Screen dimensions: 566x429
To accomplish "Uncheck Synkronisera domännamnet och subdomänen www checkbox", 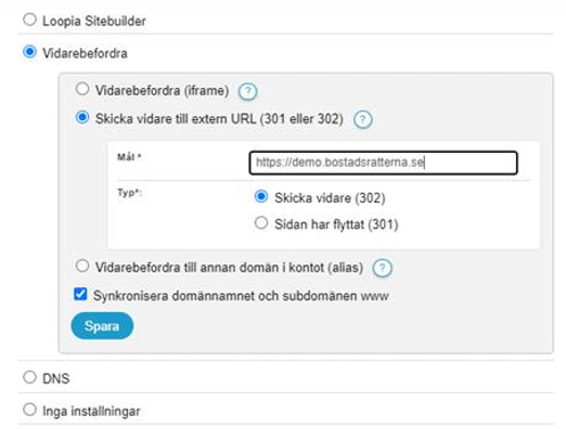I will coord(80,294).
